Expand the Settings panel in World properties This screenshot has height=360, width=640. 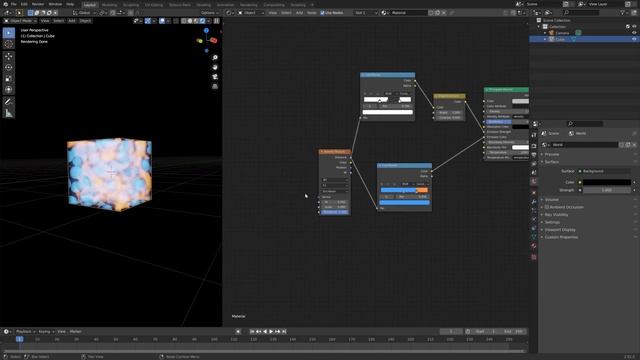pos(552,222)
